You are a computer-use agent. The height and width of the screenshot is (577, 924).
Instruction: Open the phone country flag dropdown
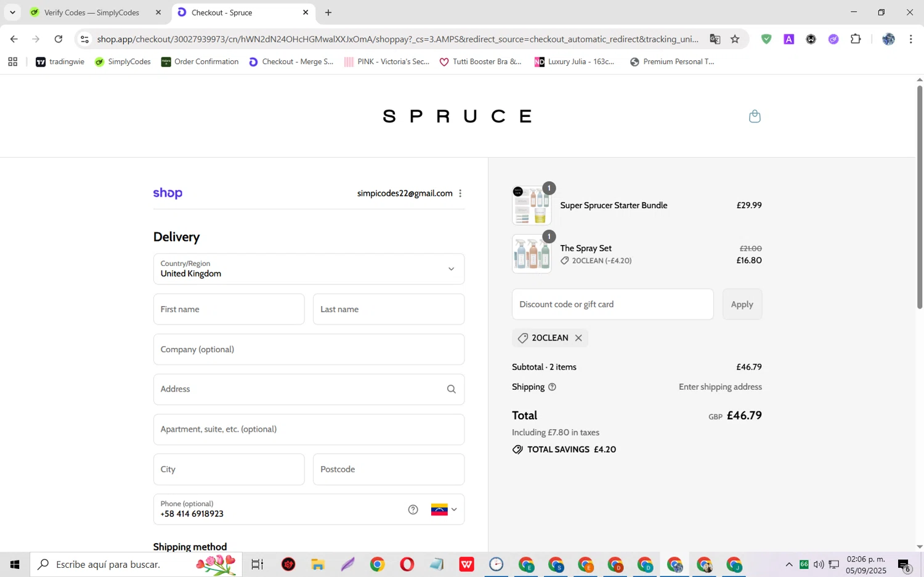coord(444,509)
